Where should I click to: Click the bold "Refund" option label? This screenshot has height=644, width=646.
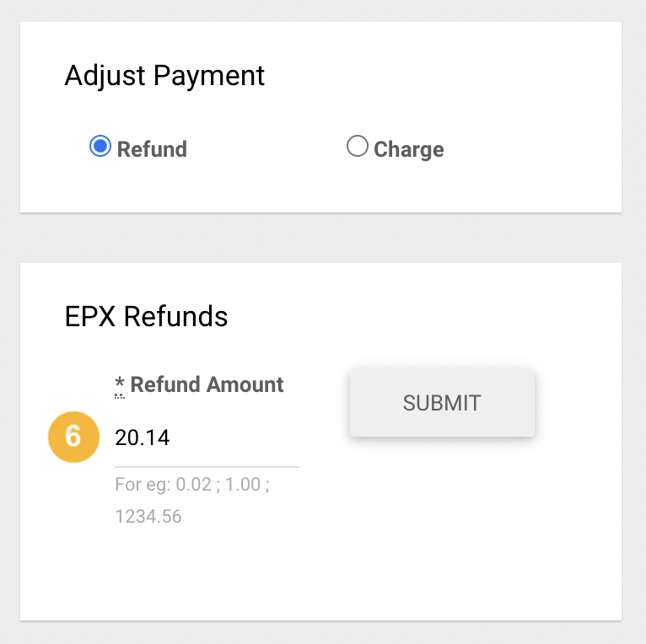tap(152, 149)
